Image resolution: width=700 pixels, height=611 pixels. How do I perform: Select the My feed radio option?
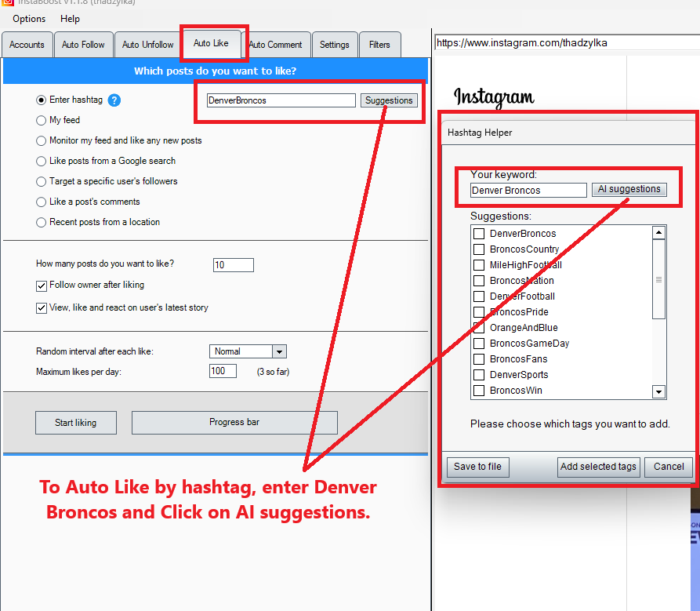tap(41, 120)
